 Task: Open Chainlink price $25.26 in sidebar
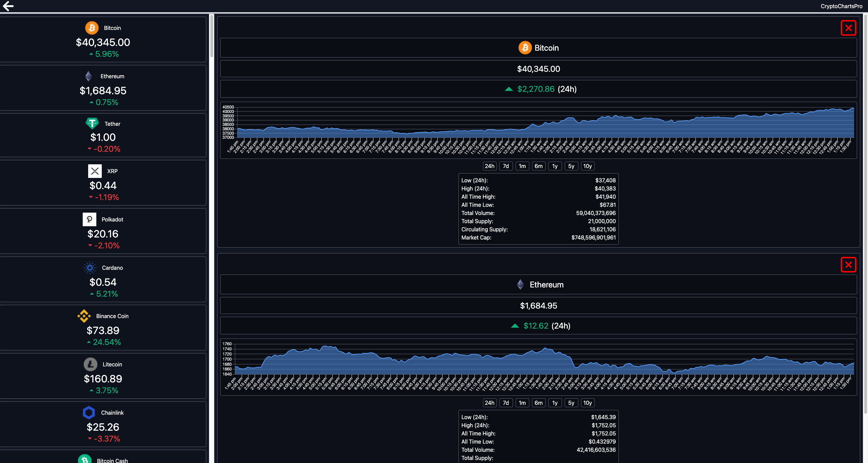click(x=103, y=427)
